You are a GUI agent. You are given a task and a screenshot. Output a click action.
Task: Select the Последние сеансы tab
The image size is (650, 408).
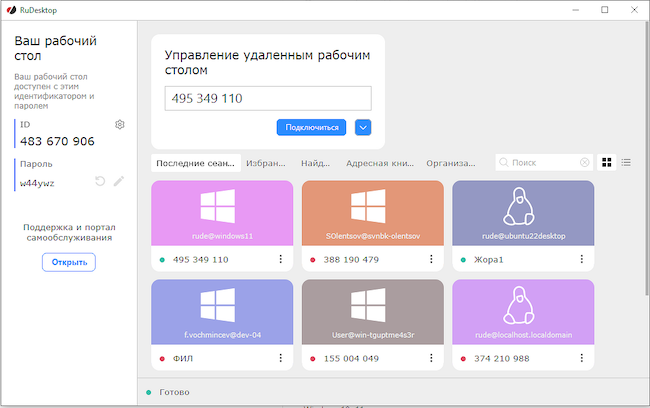tap(196, 163)
